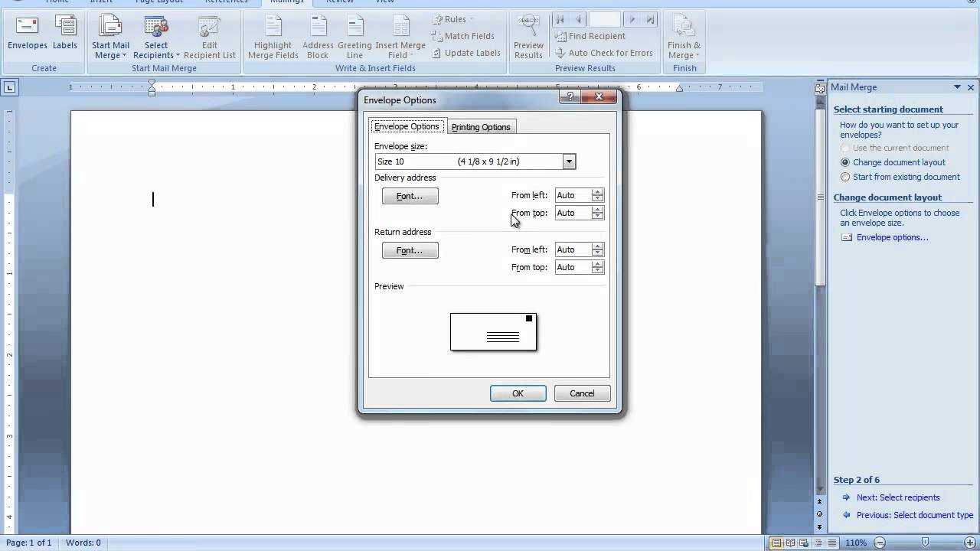
Task: Click Font button under Return address
Action: tap(410, 250)
